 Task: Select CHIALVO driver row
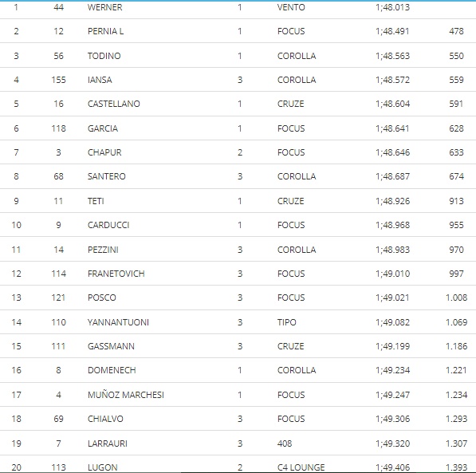(x=238, y=419)
